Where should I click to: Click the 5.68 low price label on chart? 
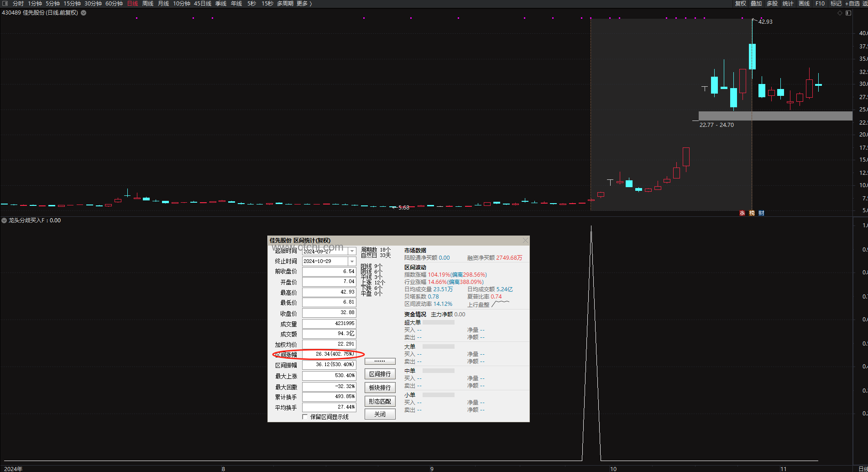404,208
